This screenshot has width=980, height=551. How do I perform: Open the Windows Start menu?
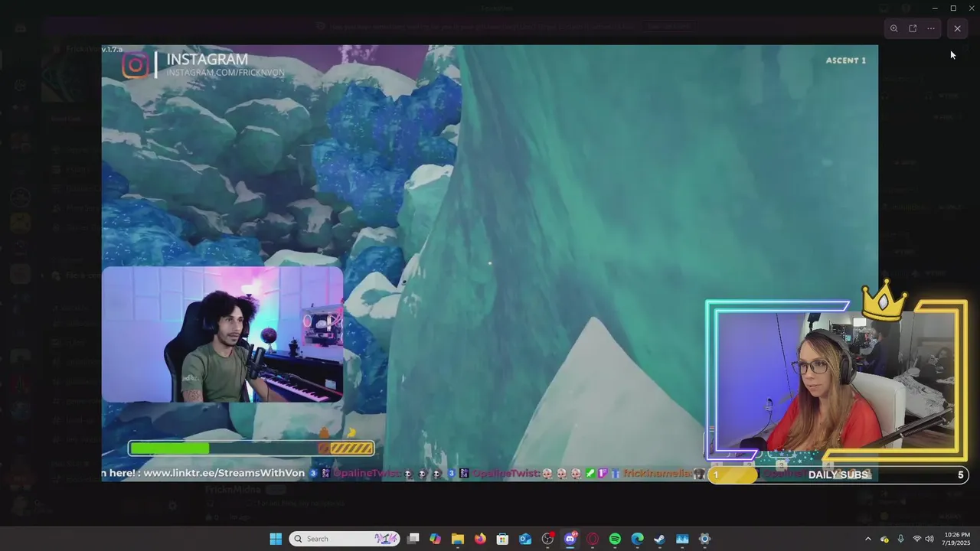pos(276,539)
